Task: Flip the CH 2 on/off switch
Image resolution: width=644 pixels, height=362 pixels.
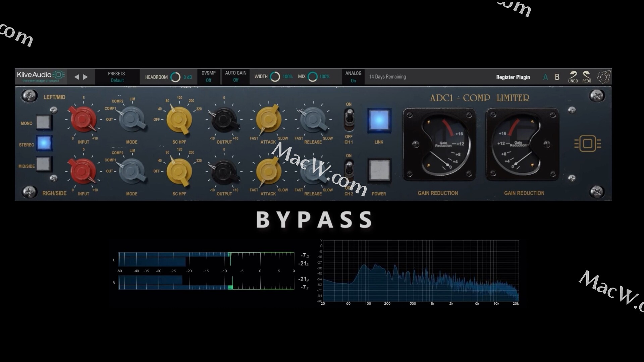Action: tap(349, 172)
